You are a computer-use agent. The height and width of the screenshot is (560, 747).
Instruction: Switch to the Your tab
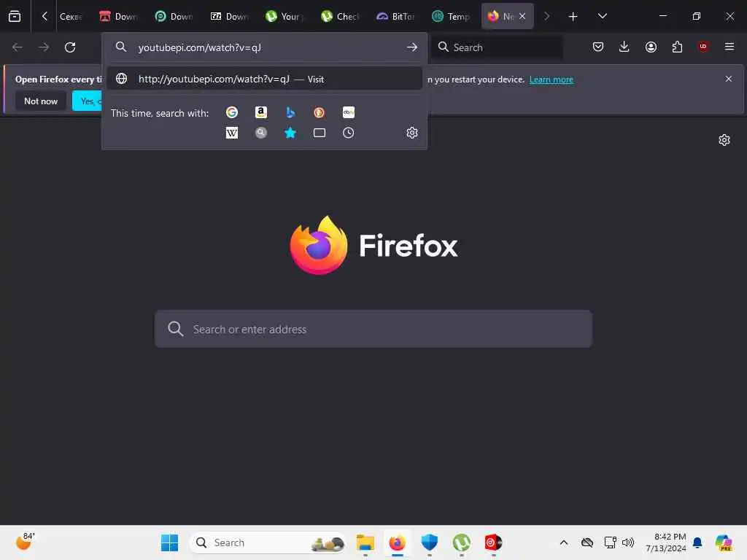[x=285, y=16]
